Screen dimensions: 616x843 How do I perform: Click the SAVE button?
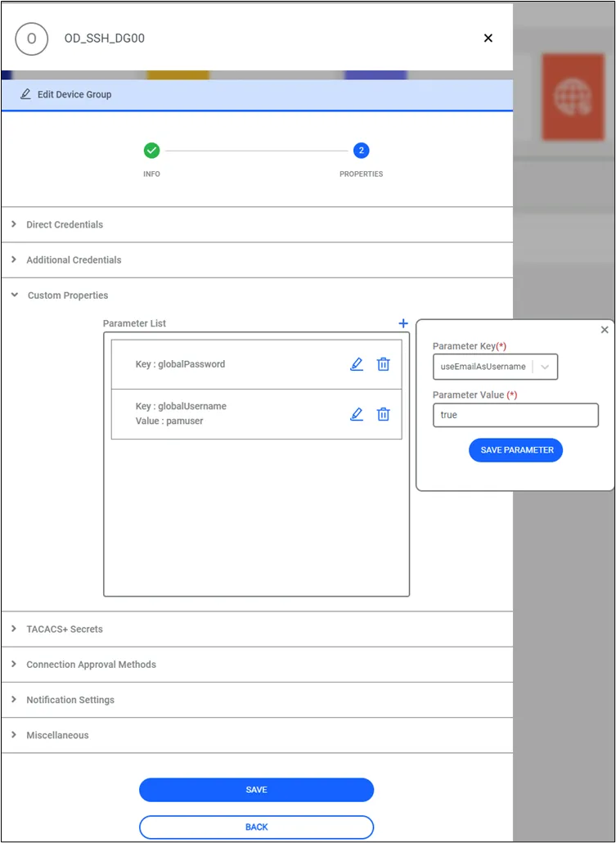[x=256, y=790]
